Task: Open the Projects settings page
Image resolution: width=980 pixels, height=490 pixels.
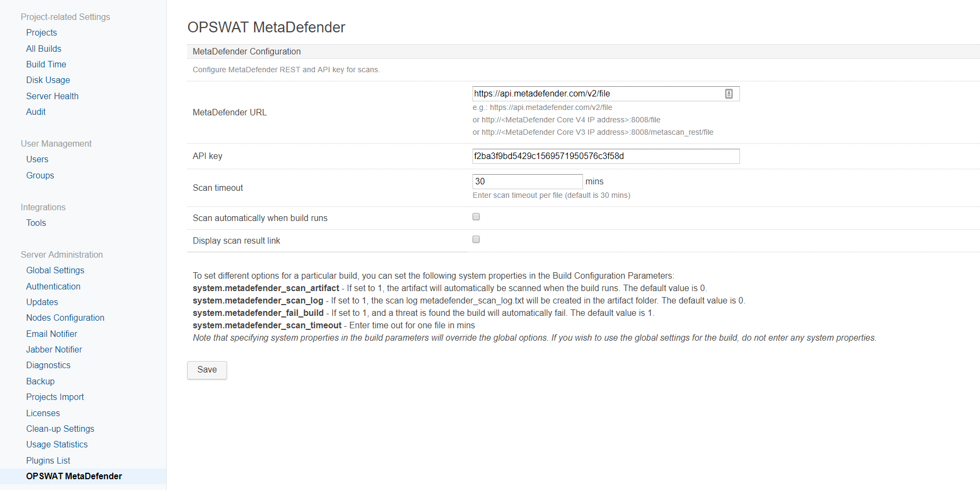Action: coord(42,32)
